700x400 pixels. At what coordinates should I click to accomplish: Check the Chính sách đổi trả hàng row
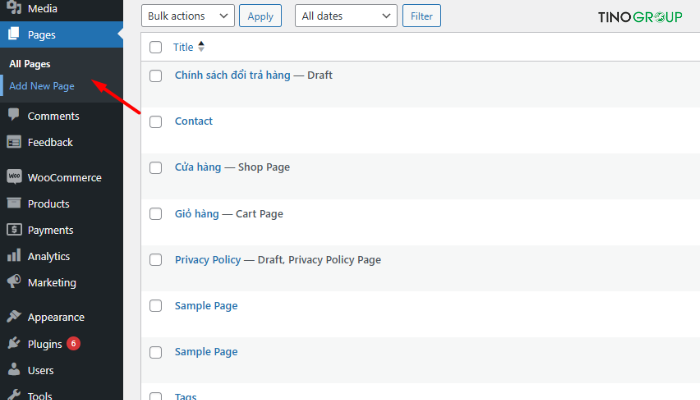pos(155,75)
